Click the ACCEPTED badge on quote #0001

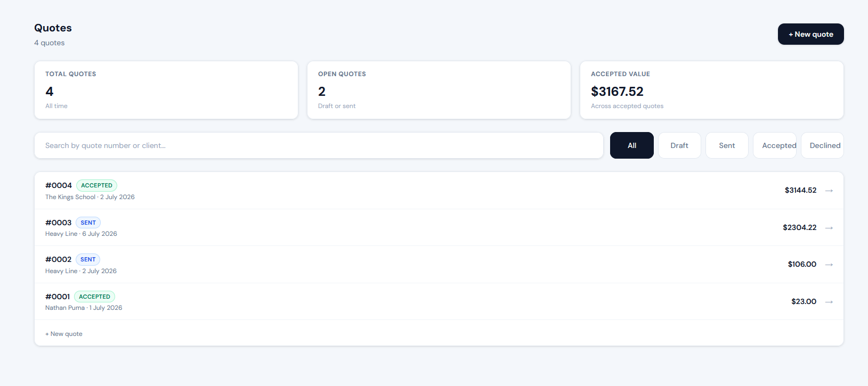pyautogui.click(x=94, y=297)
